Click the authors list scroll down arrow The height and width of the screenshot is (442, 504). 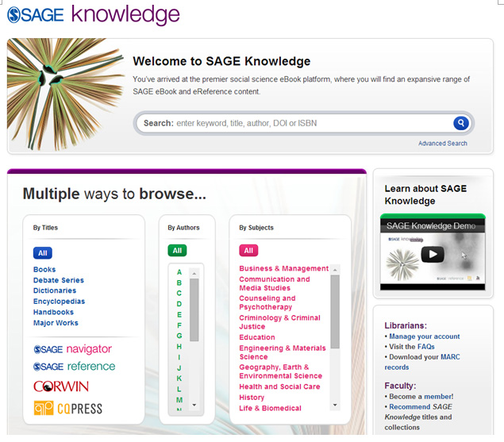click(x=194, y=405)
